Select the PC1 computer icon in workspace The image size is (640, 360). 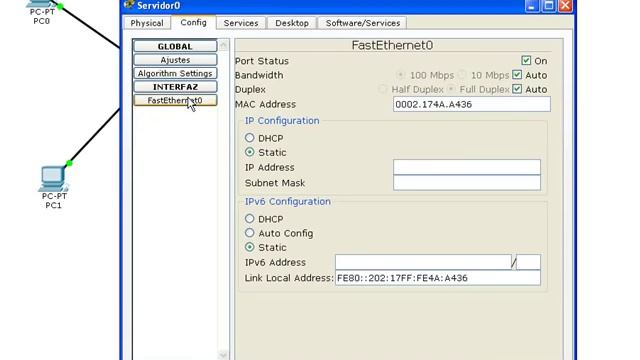point(53,178)
